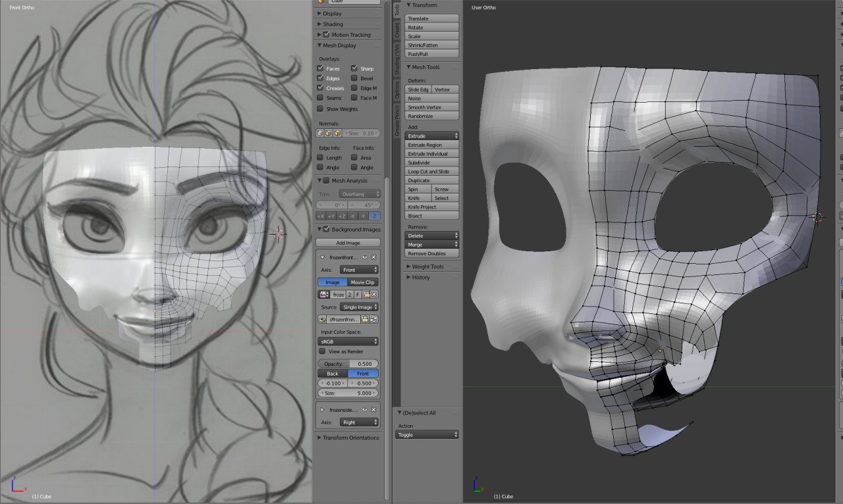This screenshot has height=504, width=843.
Task: Open the image datablock browser icon beside 'froze'
Action: coord(323,294)
